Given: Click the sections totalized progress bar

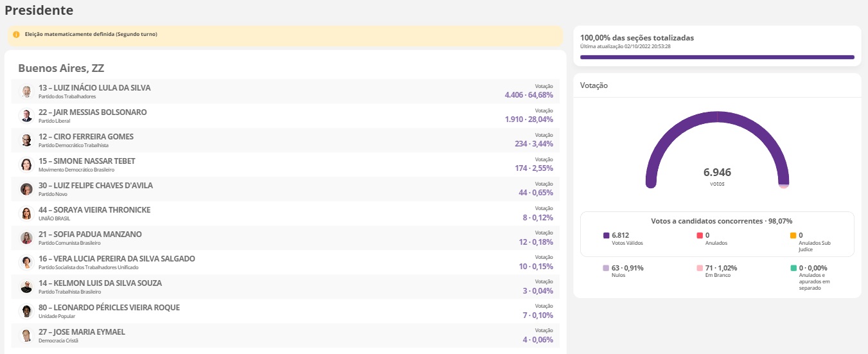Looking at the screenshot, I should coord(717,57).
